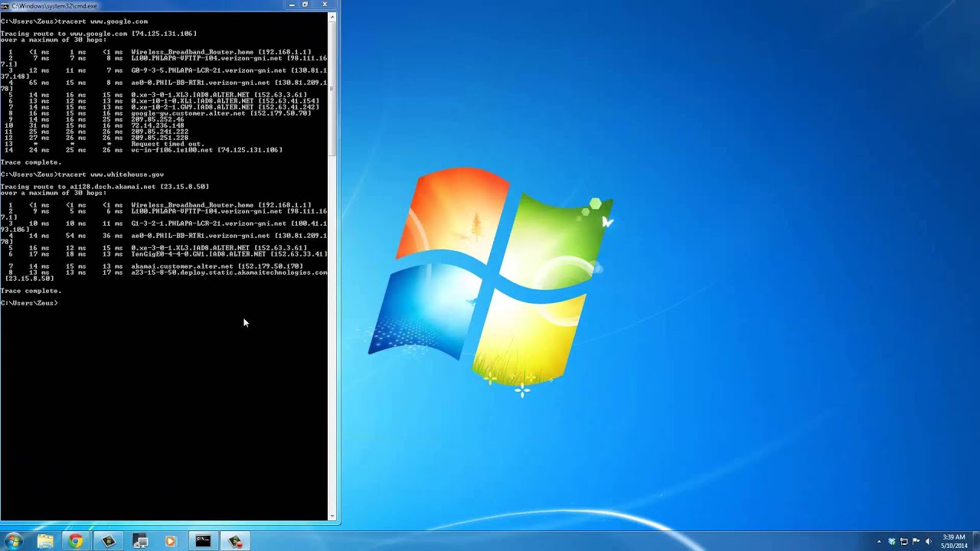Open Windows Explorer from the taskbar

coord(45,541)
